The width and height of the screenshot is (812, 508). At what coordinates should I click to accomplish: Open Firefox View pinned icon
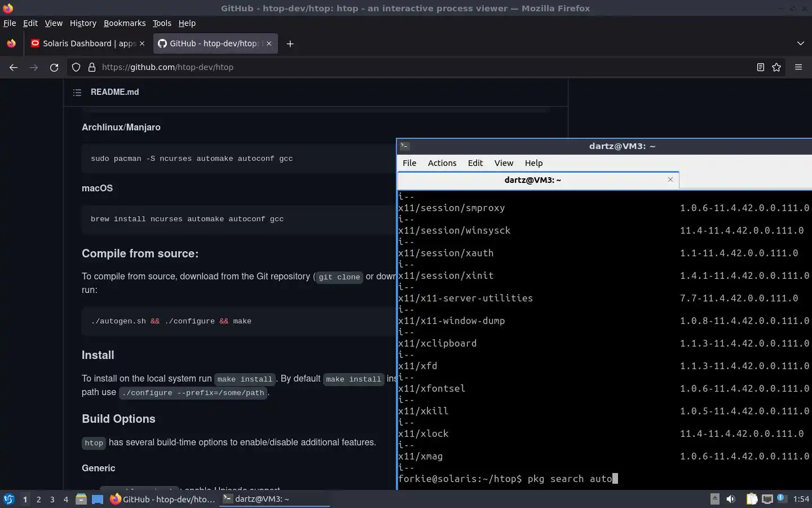click(x=11, y=43)
